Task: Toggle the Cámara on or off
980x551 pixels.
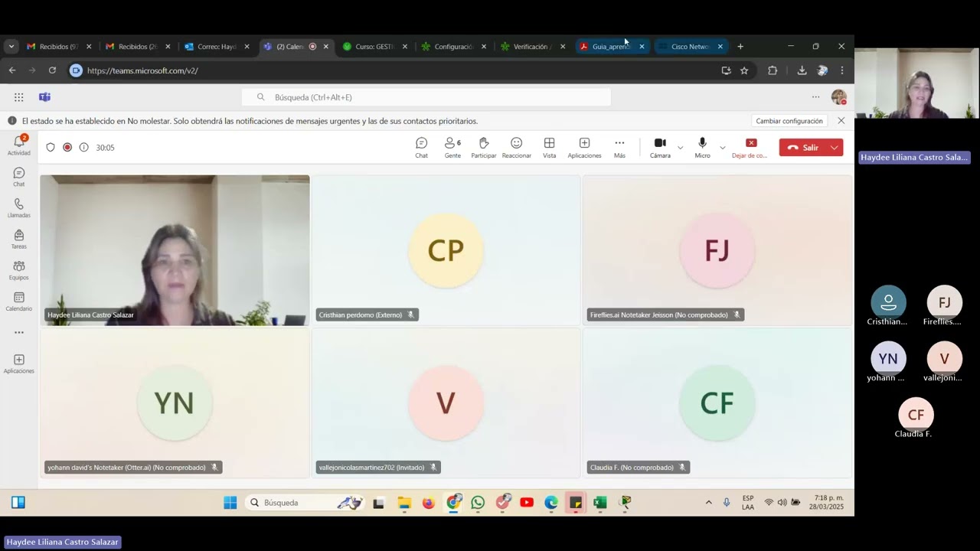Action: pyautogui.click(x=660, y=148)
